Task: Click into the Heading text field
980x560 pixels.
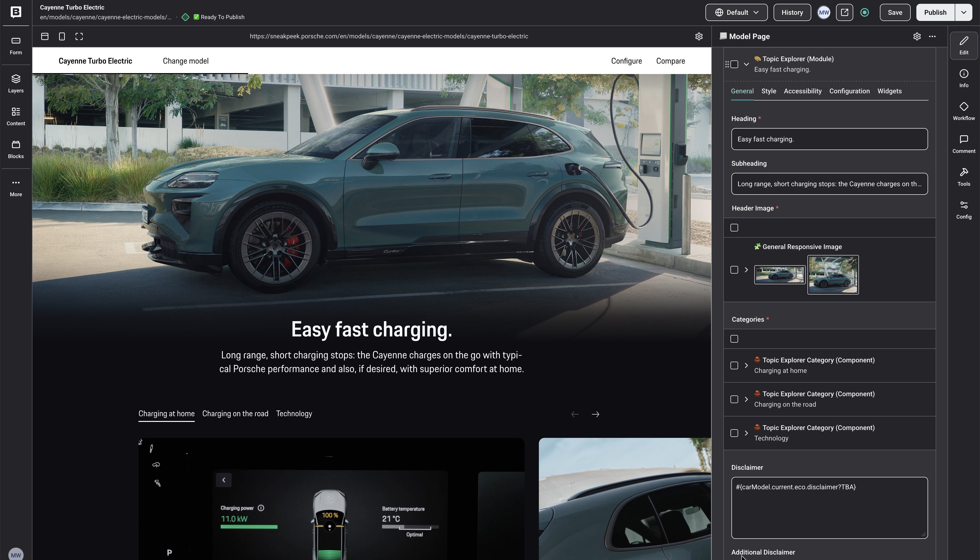Action: click(x=829, y=139)
